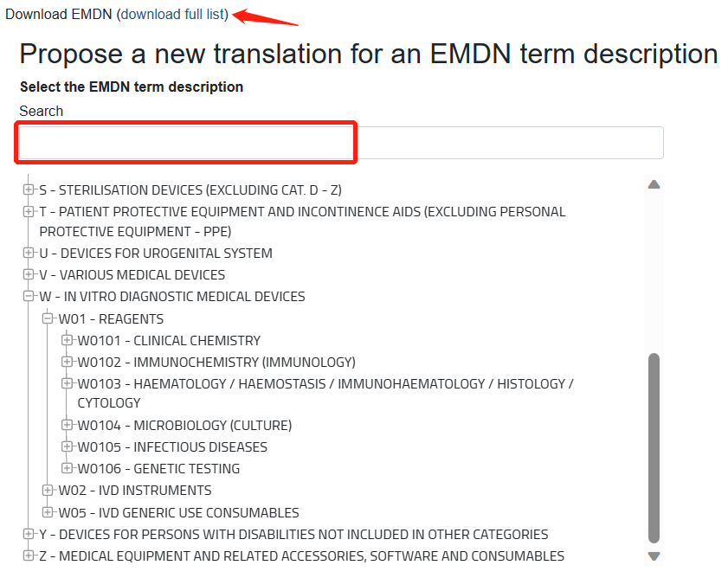This screenshot has height=578, width=728.
Task: Expand W02 – IVD INSTRUMENTS
Action: tap(48, 490)
